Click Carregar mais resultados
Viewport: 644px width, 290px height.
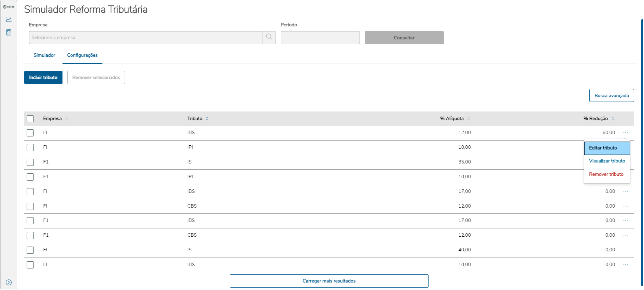(x=329, y=281)
